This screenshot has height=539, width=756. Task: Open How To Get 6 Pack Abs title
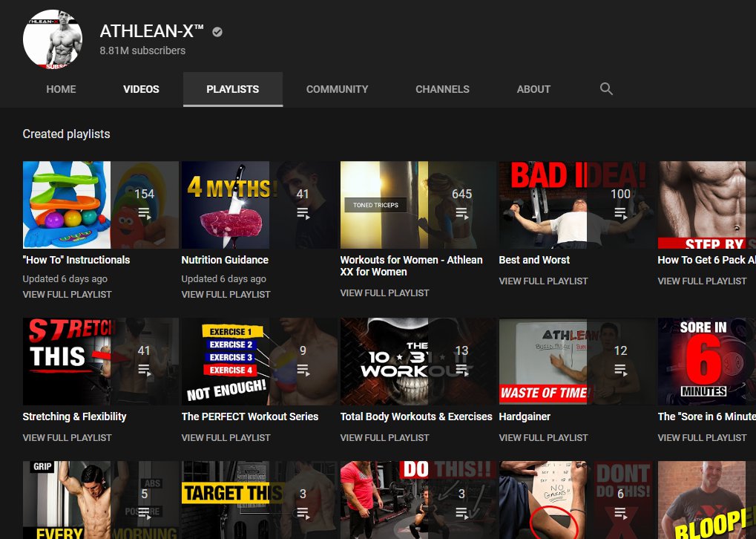coord(706,260)
